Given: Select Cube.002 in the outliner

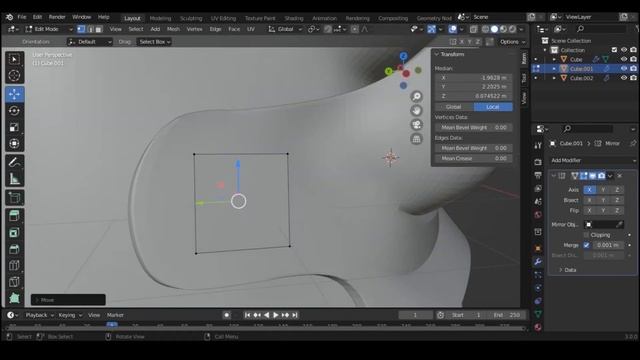Looking at the screenshot, I should (x=581, y=78).
